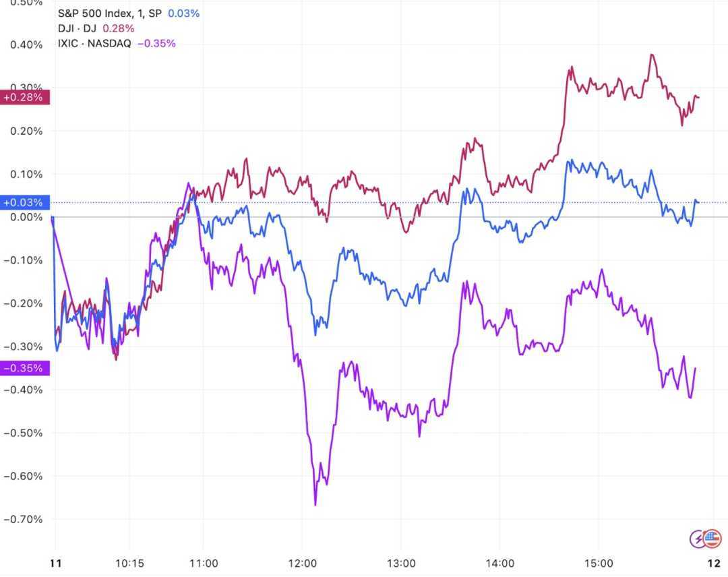Click the 0.40% scale label
This screenshot has height=577, width=728.
click(x=26, y=44)
